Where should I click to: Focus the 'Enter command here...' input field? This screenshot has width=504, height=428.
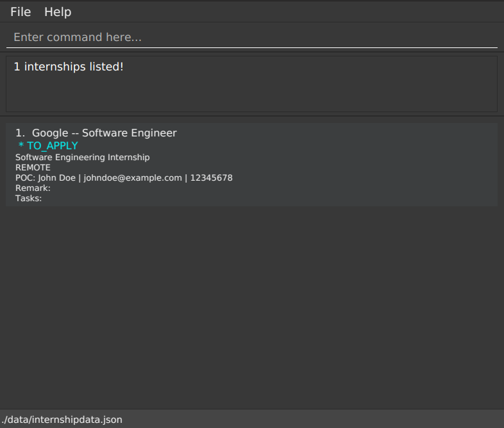pos(251,37)
